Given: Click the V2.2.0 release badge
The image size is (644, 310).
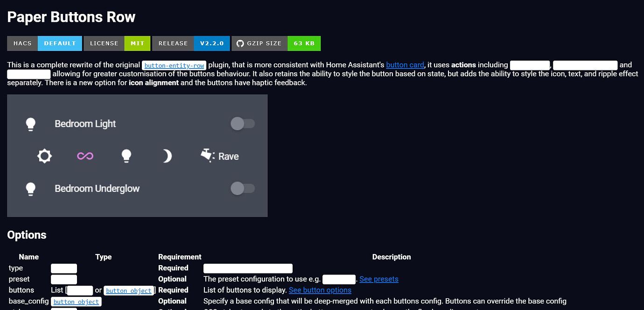Looking at the screenshot, I should coord(211,43).
